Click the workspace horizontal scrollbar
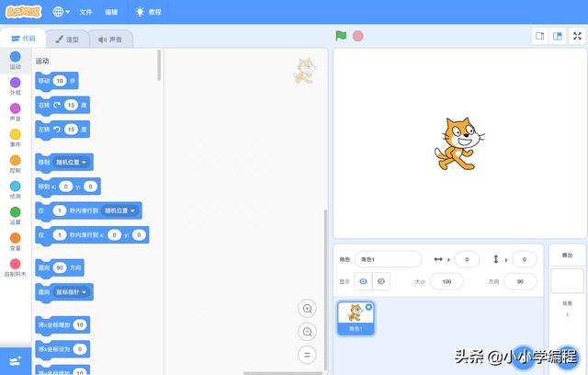Viewport: 588px width, 375px height. click(283, 373)
